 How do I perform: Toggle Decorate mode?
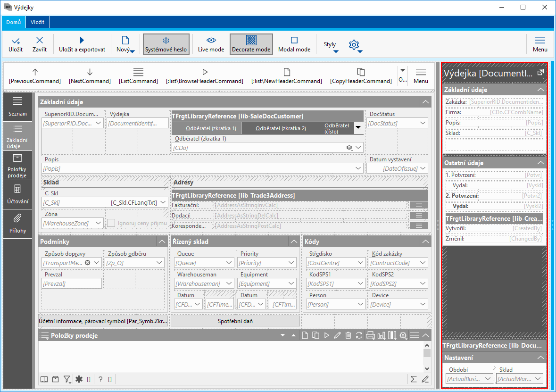[x=251, y=44]
